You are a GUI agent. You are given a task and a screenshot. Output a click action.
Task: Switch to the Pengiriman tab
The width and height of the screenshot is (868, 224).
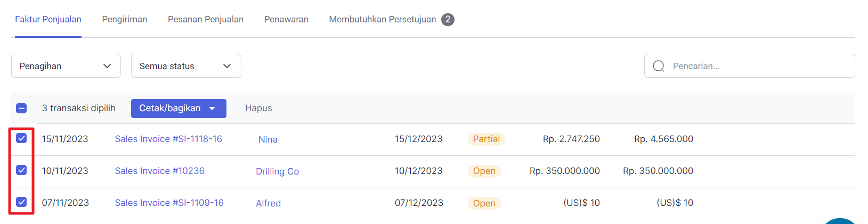tap(125, 19)
